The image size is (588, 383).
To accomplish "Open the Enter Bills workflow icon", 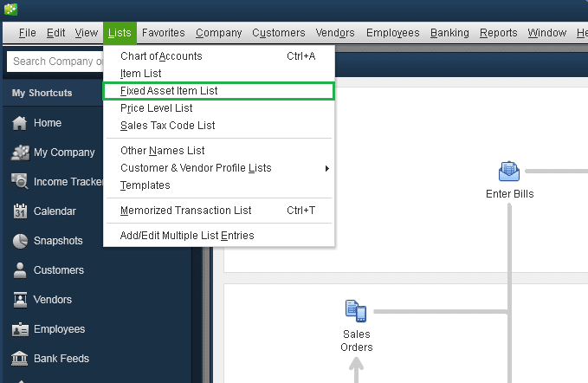I will [x=509, y=172].
